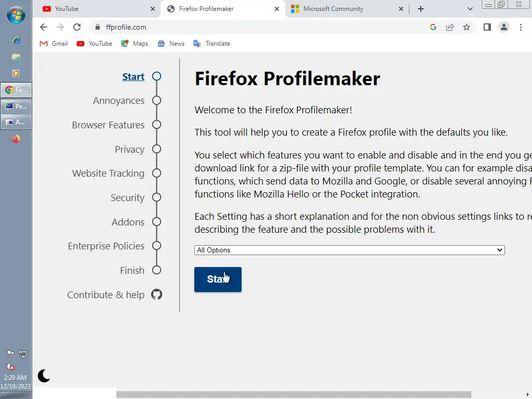The width and height of the screenshot is (532, 399).
Task: Click the muted volume tray icon
Action: [10, 366]
